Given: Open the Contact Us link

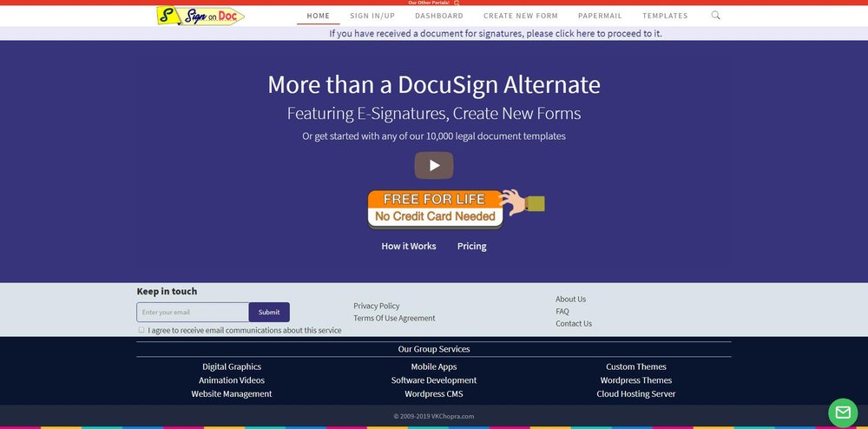Looking at the screenshot, I should [574, 323].
